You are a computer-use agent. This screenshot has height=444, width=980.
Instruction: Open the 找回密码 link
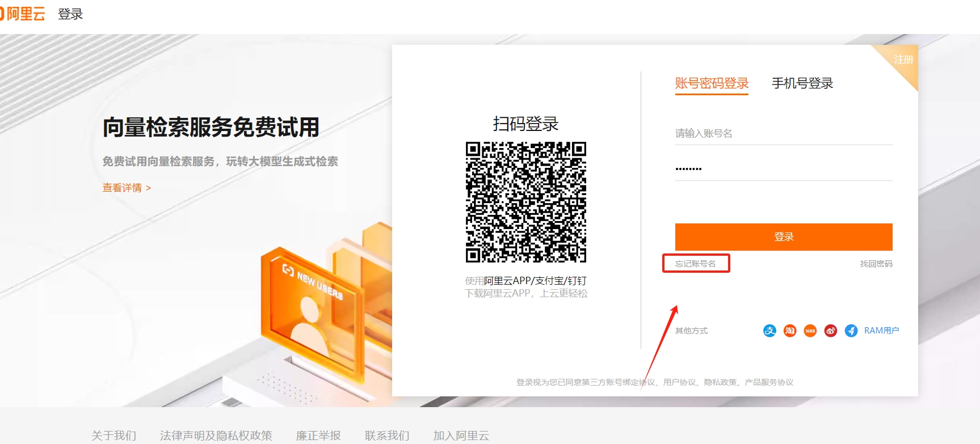coord(876,264)
